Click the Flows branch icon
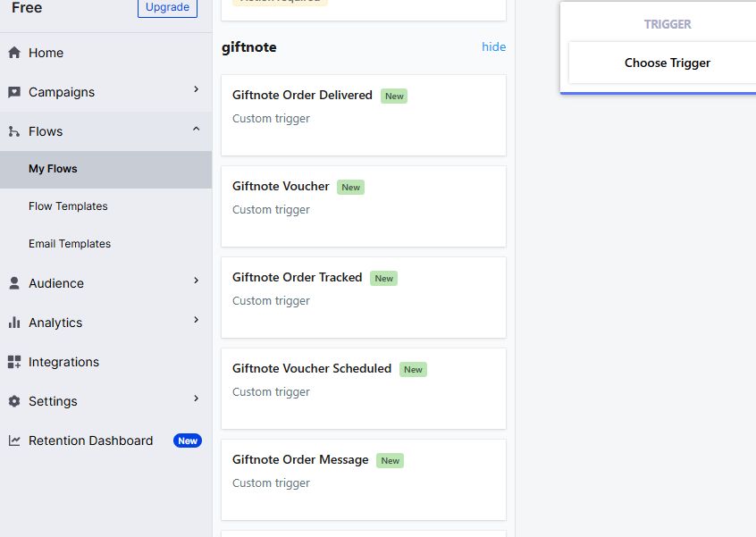The width and height of the screenshot is (756, 537). click(14, 131)
